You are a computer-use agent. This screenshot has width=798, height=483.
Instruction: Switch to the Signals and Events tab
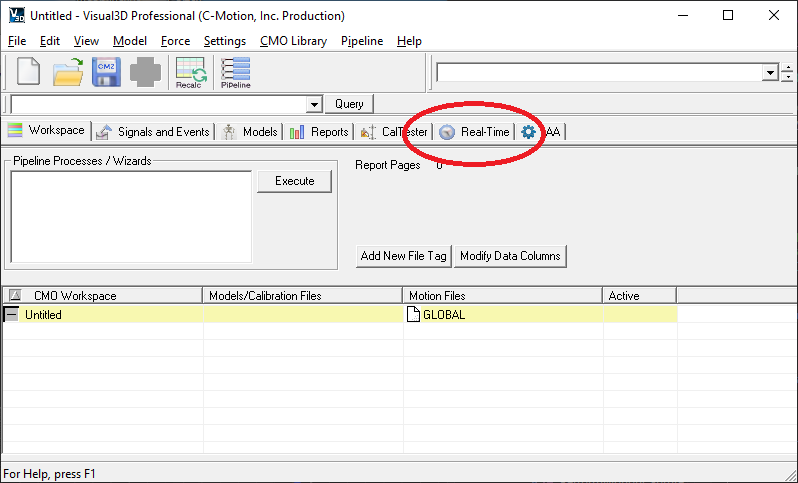click(154, 132)
